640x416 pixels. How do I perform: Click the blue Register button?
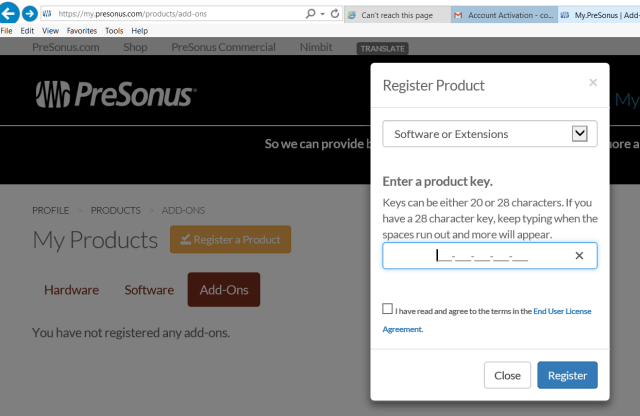click(x=567, y=375)
